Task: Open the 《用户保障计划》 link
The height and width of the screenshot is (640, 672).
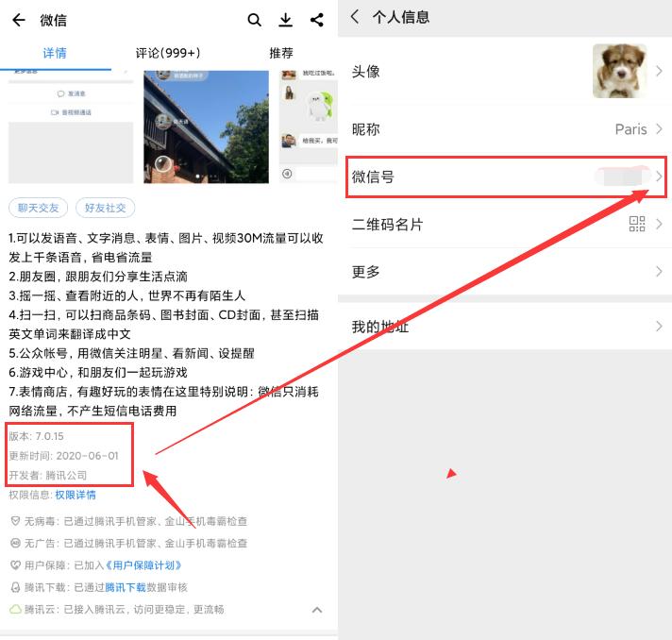Action: [x=143, y=565]
